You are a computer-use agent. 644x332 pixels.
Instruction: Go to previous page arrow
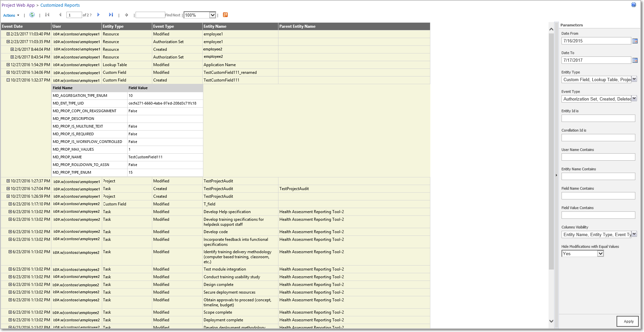tap(60, 15)
